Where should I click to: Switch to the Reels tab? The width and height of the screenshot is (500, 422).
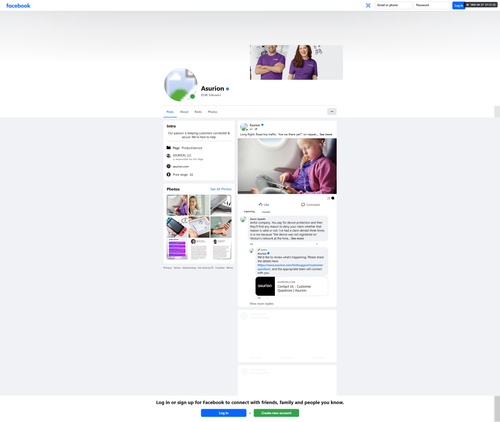(198, 112)
